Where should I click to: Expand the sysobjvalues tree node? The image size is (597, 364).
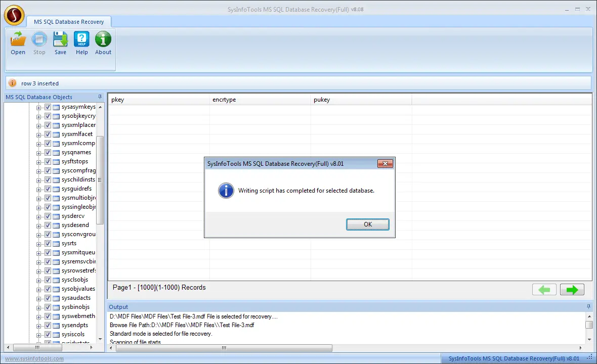[x=38, y=290]
